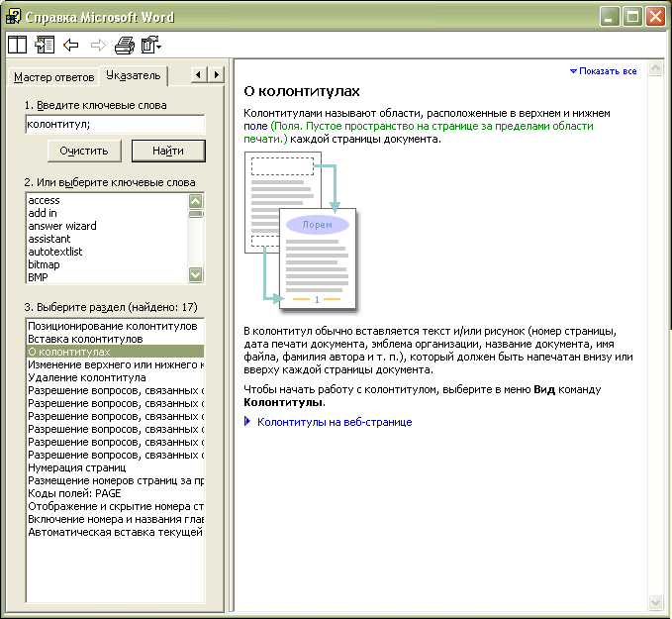Viewport: 672px width, 619px height.
Task: Click keyword list scroll-up arrow
Action: coord(195,201)
